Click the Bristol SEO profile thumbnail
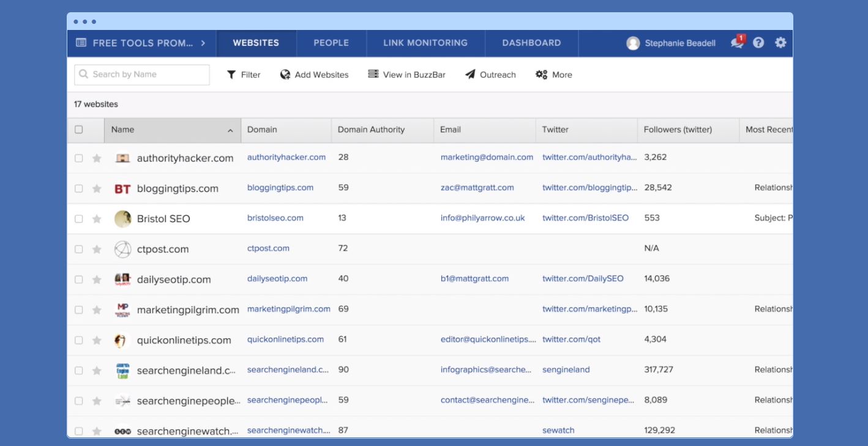 (x=122, y=219)
